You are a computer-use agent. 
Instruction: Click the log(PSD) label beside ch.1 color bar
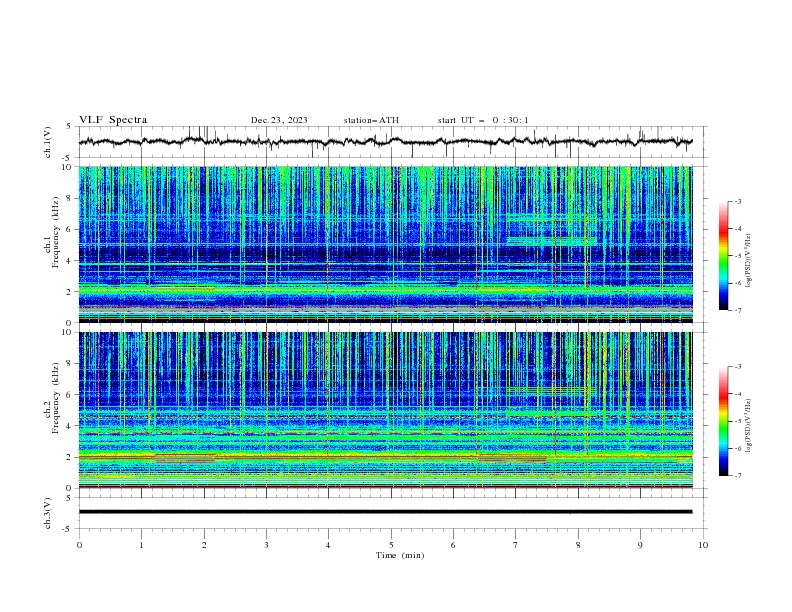749,261
